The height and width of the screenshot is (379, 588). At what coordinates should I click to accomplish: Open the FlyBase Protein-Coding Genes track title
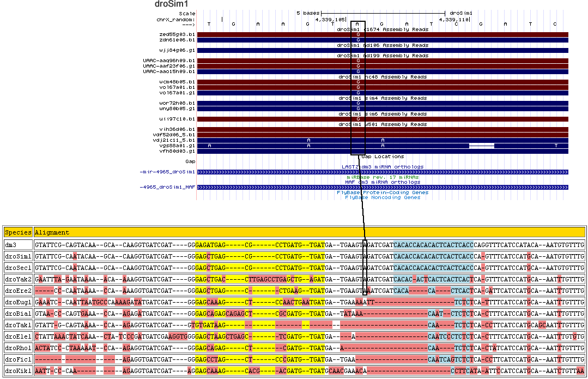point(382,192)
